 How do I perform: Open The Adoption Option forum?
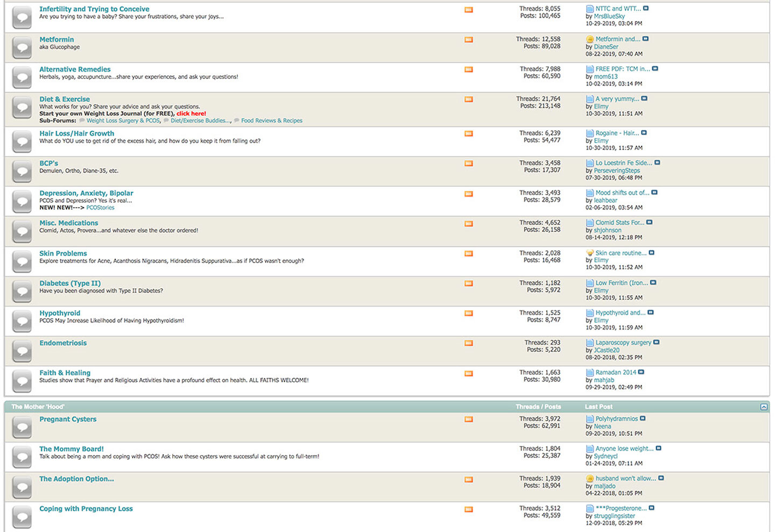[x=76, y=479]
